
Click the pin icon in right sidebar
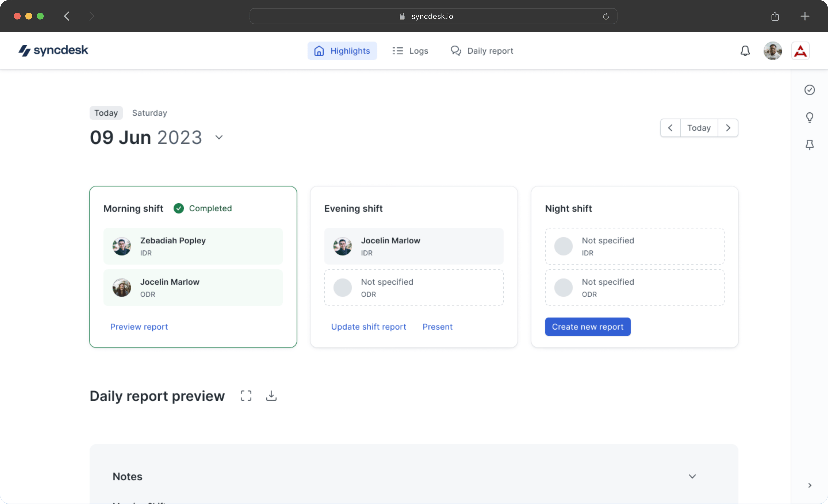pos(809,145)
